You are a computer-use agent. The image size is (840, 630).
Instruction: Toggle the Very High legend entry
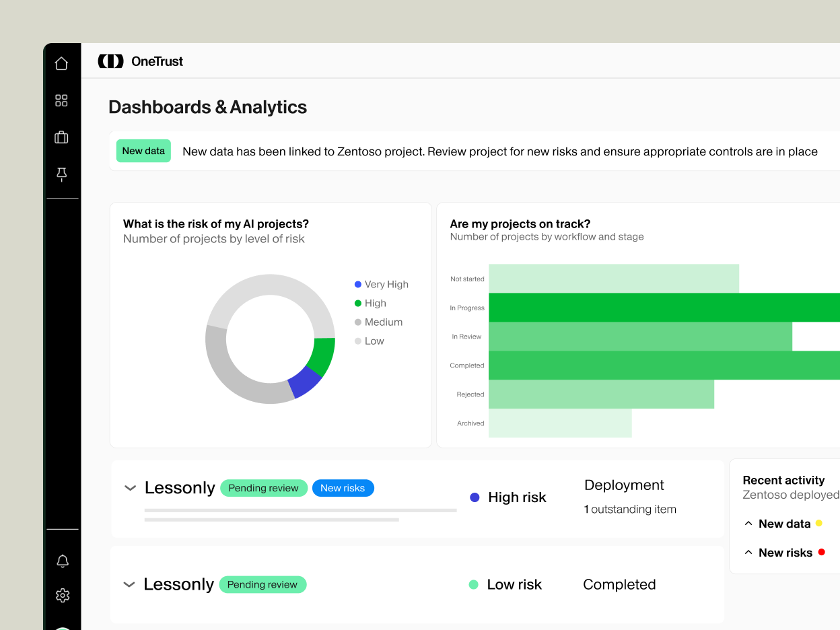coord(381,284)
